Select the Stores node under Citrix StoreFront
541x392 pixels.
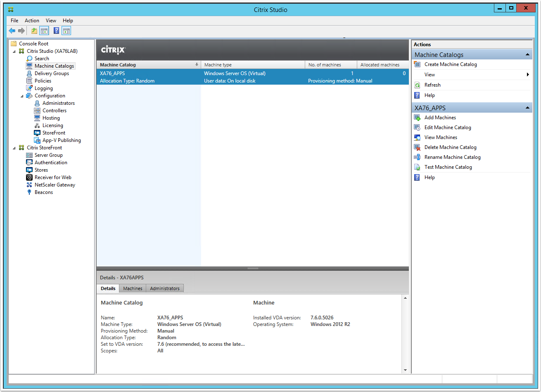click(x=41, y=170)
